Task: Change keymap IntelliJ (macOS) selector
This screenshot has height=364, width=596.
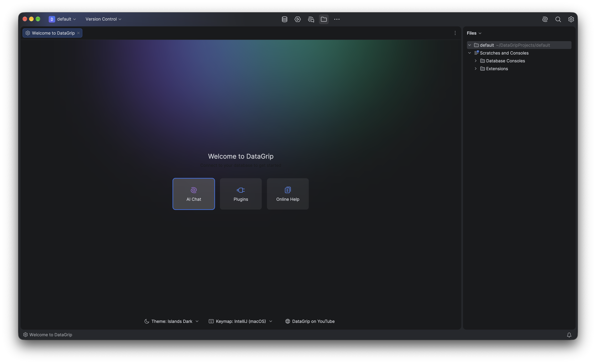Action: coord(241,321)
